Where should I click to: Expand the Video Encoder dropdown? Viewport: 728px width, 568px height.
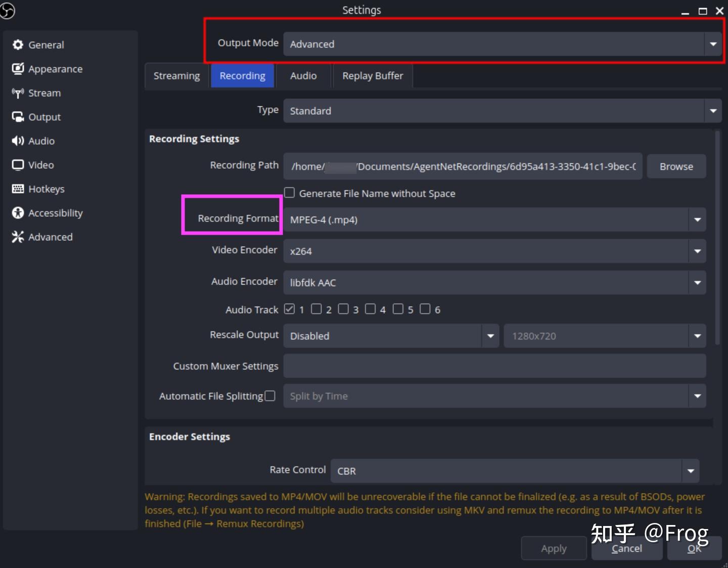pyautogui.click(x=494, y=251)
